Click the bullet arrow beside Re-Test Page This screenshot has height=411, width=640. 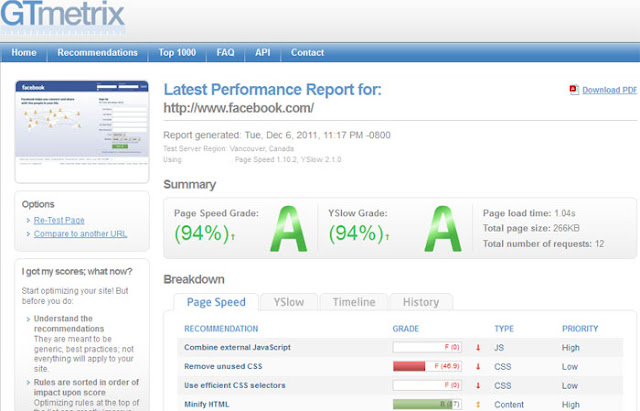[28, 220]
